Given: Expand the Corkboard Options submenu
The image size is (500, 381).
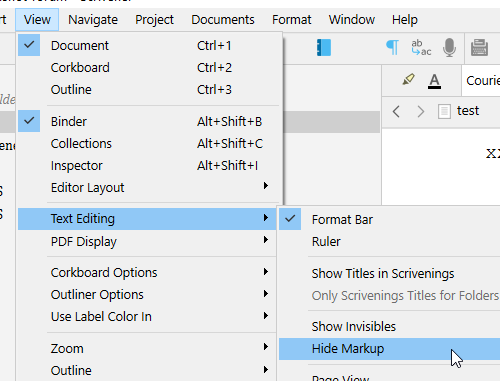Looking at the screenshot, I should click(x=147, y=272).
